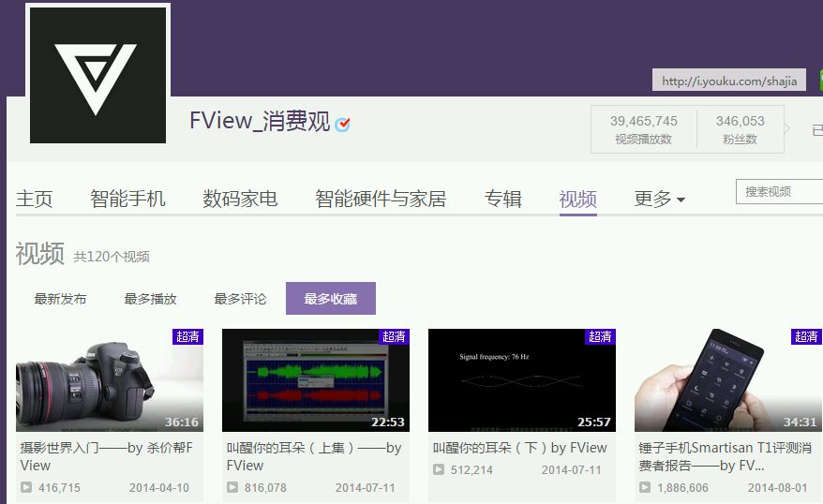
Task: Open the 智能硬件与家居 tab
Action: tap(381, 200)
